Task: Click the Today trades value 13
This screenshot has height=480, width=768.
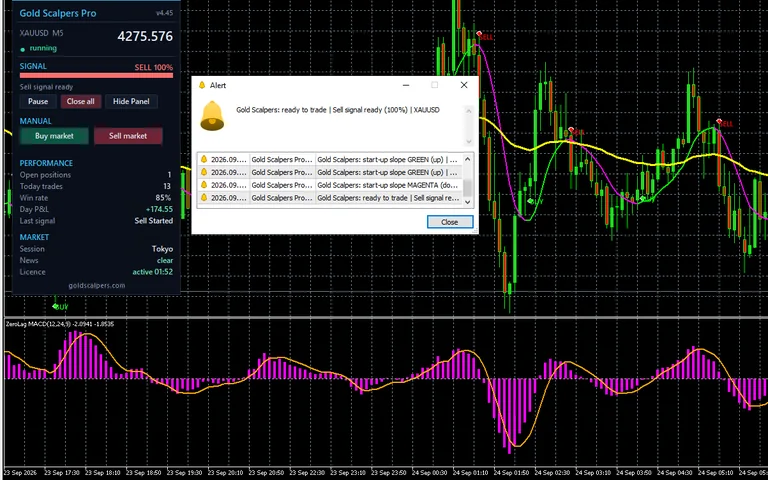Action: [x=167, y=186]
